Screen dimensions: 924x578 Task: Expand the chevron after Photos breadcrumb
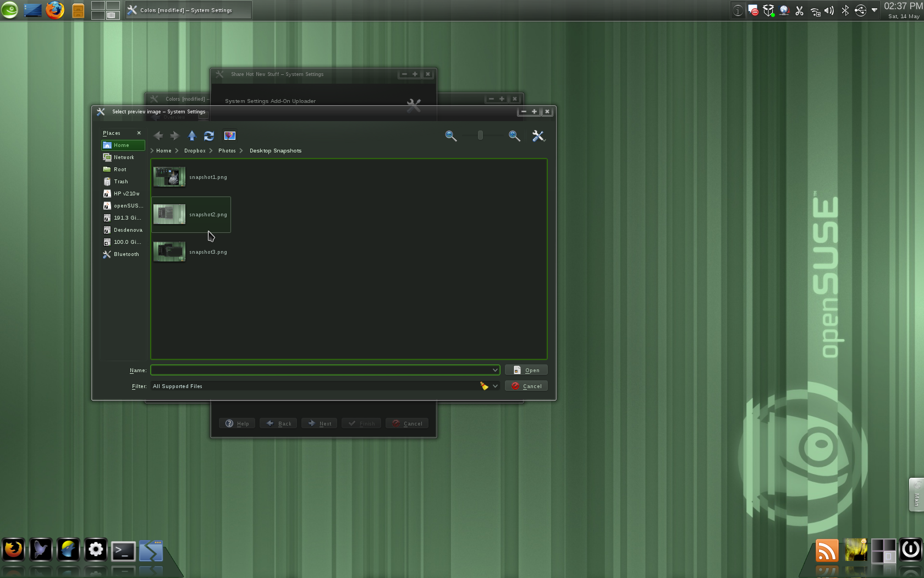click(241, 151)
